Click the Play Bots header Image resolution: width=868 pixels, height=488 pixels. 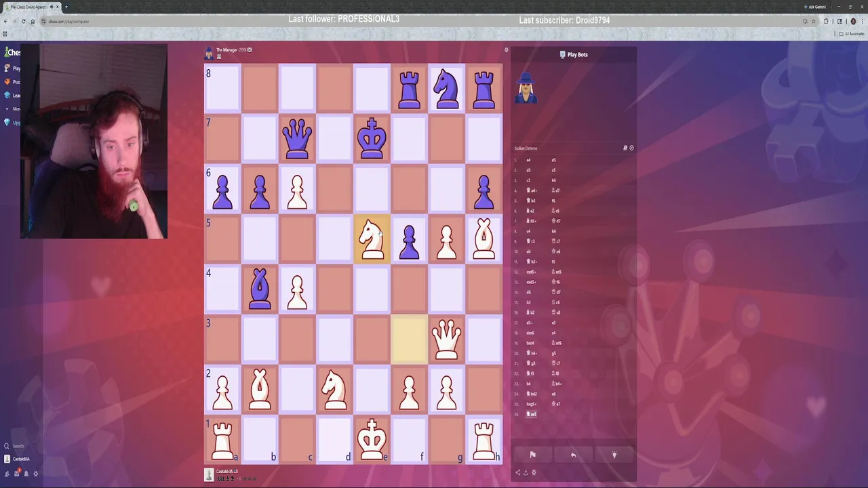574,54
